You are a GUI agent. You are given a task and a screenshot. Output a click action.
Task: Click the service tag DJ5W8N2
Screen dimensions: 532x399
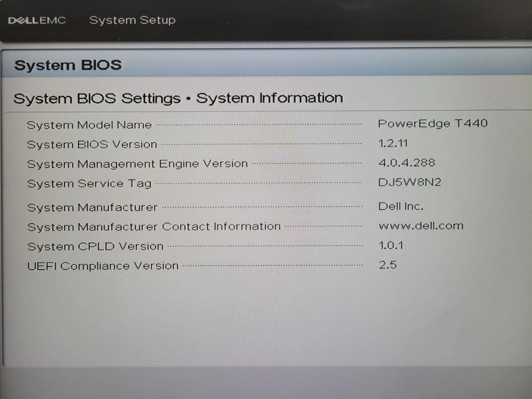click(410, 182)
